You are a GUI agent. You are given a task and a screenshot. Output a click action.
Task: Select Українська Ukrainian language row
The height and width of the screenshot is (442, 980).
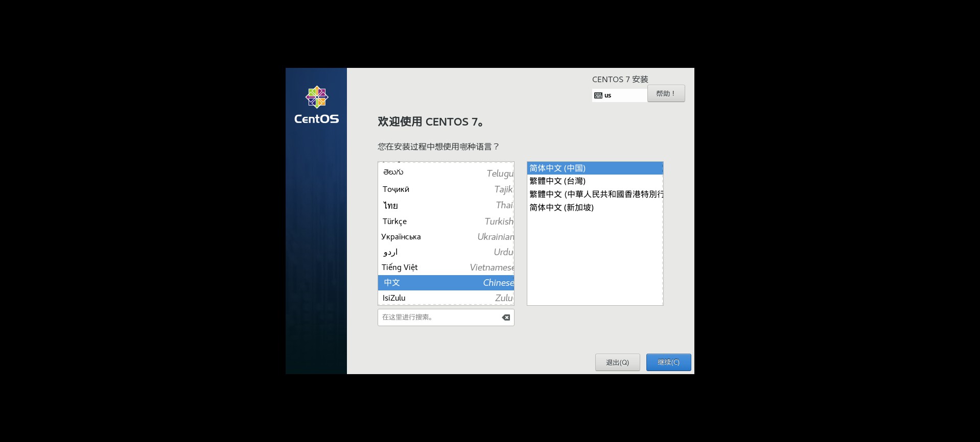tap(446, 236)
